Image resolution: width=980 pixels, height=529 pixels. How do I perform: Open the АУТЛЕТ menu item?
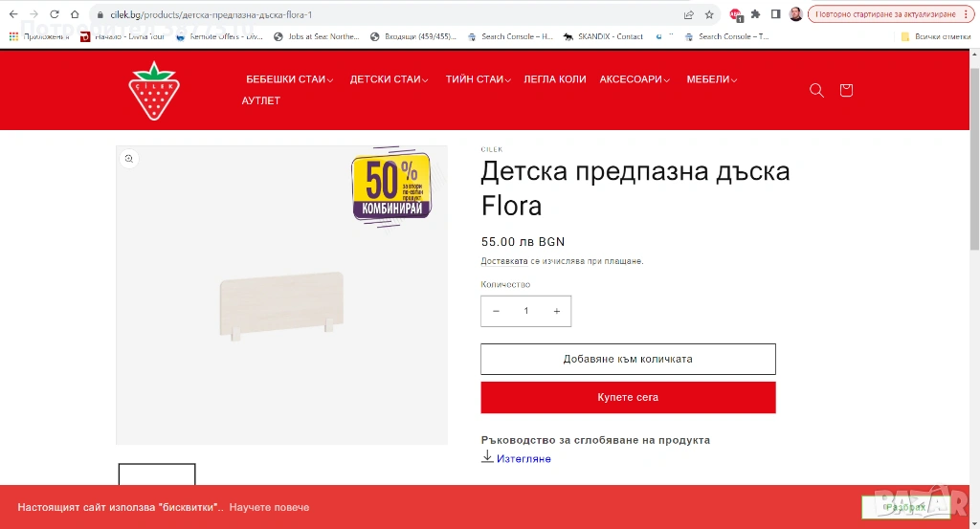point(261,100)
